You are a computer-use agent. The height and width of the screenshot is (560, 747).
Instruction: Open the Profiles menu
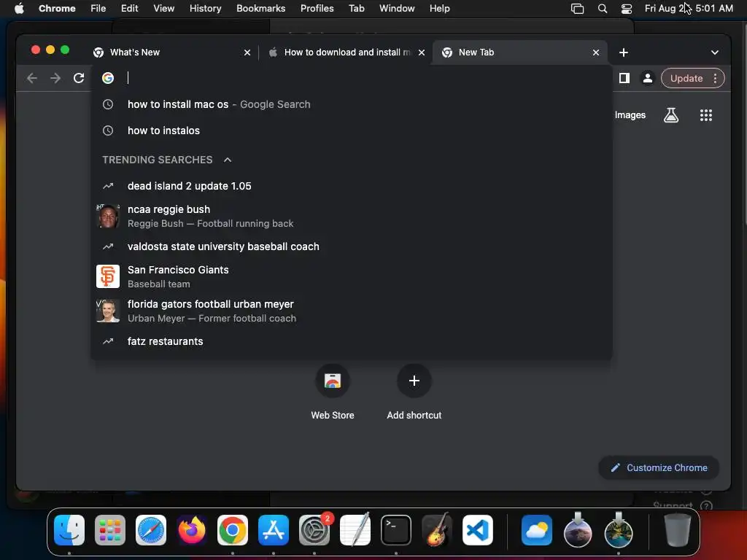point(317,9)
